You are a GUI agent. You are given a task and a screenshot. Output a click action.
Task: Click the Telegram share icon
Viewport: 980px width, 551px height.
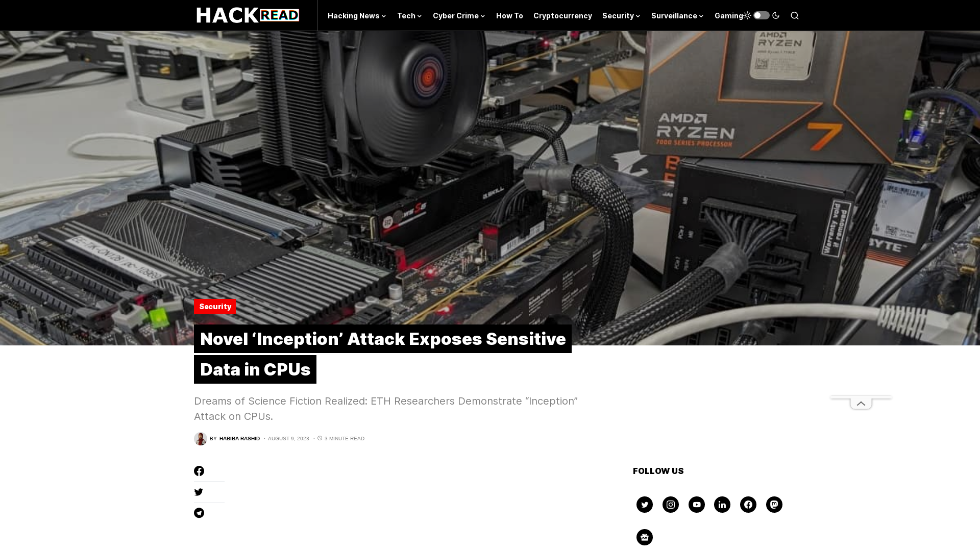pos(199,513)
